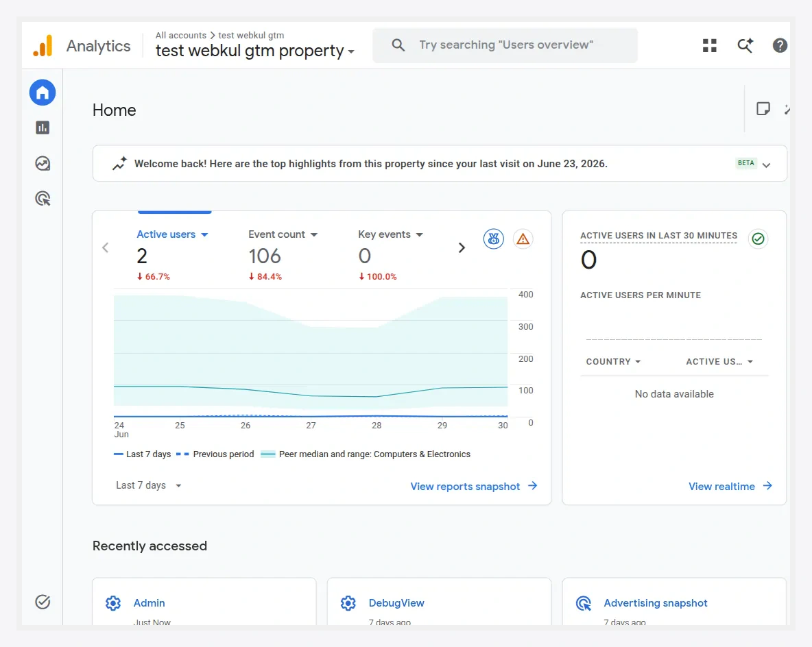Open the Active users metric dropdown
The height and width of the screenshot is (647, 812).
[x=172, y=234]
